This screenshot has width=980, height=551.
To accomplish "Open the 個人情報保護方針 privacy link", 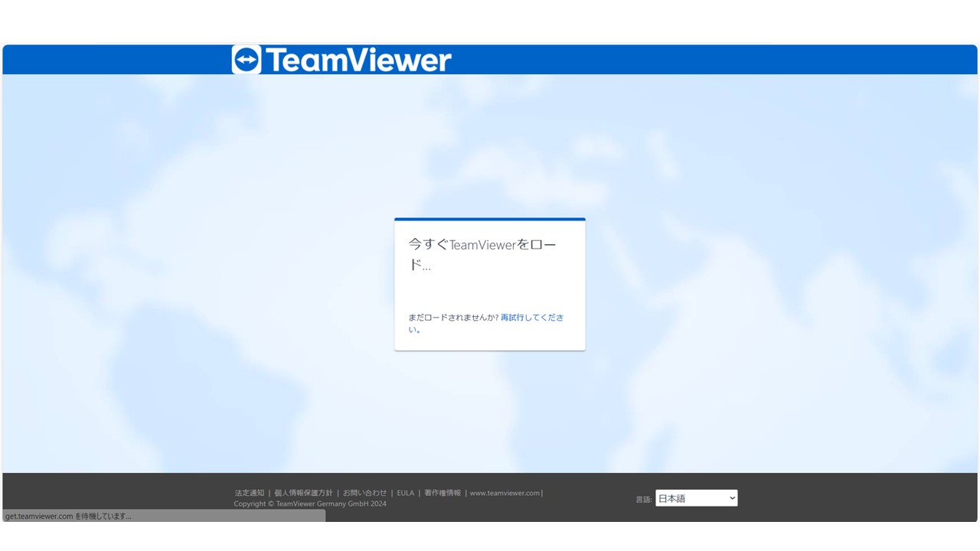I will (x=303, y=493).
